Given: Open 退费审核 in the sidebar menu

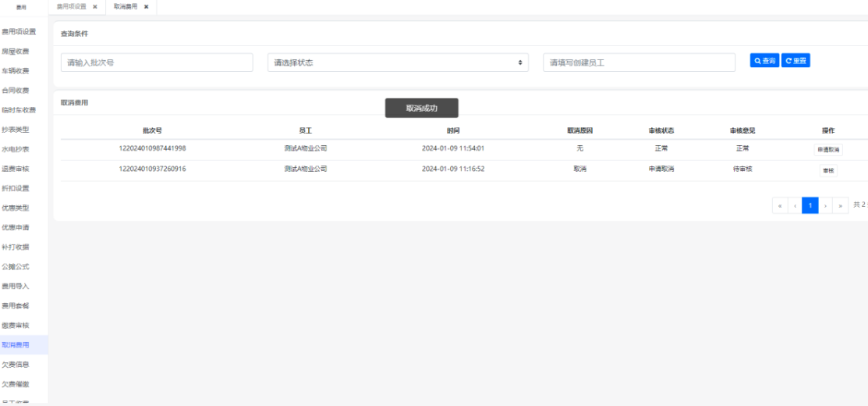Looking at the screenshot, I should point(16,169).
